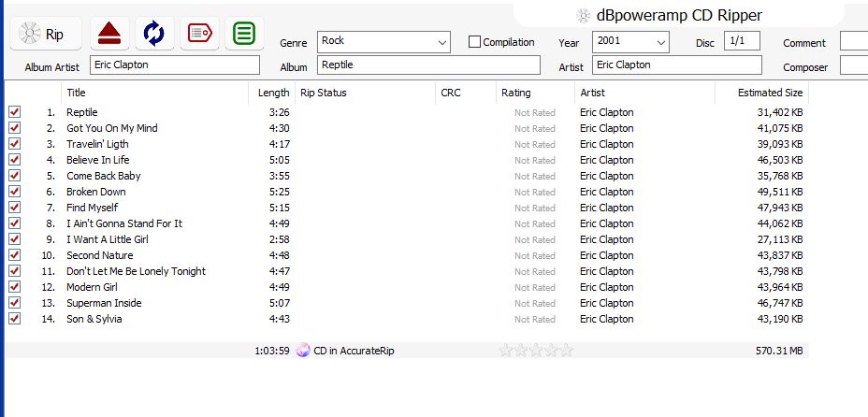Expand the Genre dropdown showing Rock
This screenshot has width=868, height=417.
click(x=441, y=42)
